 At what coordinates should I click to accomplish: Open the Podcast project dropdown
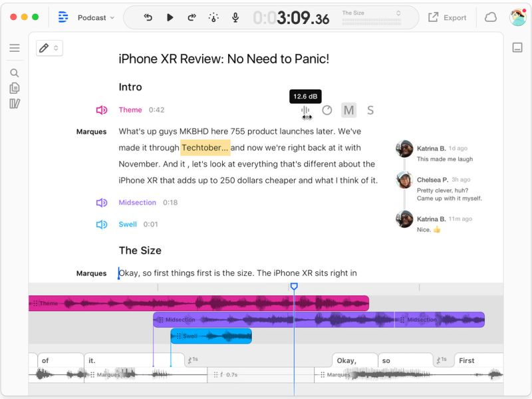(96, 18)
